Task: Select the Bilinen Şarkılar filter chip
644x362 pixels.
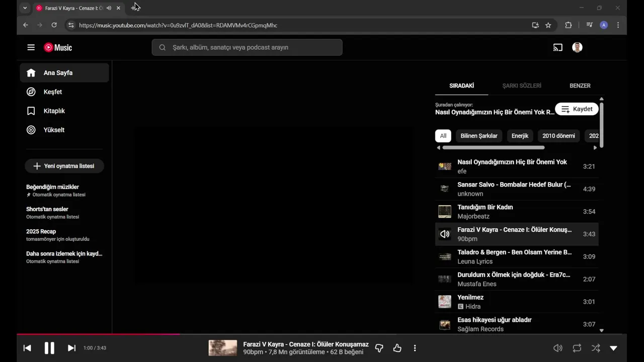Action: coord(479,136)
